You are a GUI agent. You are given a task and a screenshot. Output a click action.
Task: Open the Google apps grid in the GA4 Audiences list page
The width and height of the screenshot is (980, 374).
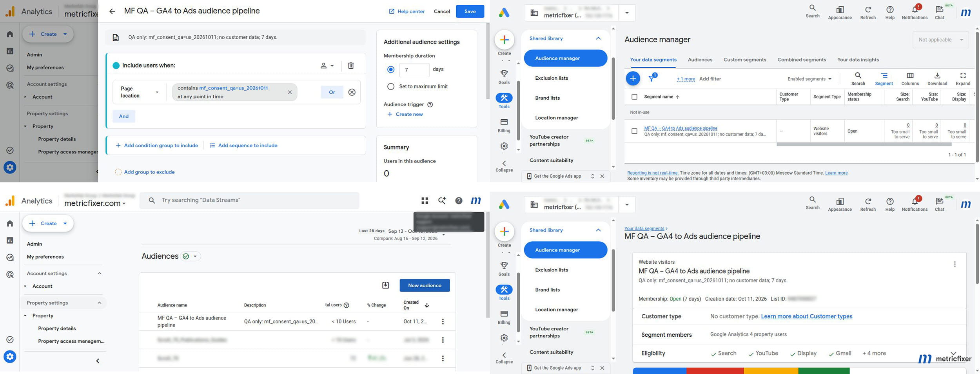[425, 201]
